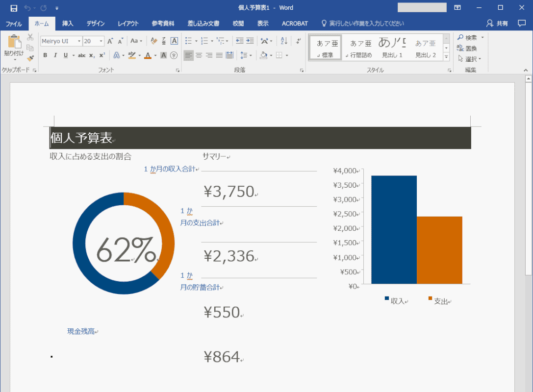Switch to the 参考資料 tab
This screenshot has width=533, height=392.
(x=163, y=24)
